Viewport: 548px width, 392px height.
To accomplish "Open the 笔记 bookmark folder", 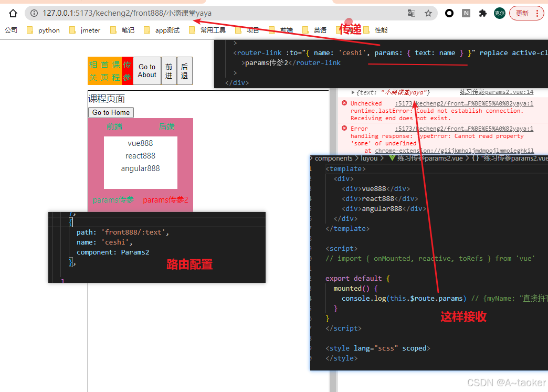I will click(x=122, y=30).
